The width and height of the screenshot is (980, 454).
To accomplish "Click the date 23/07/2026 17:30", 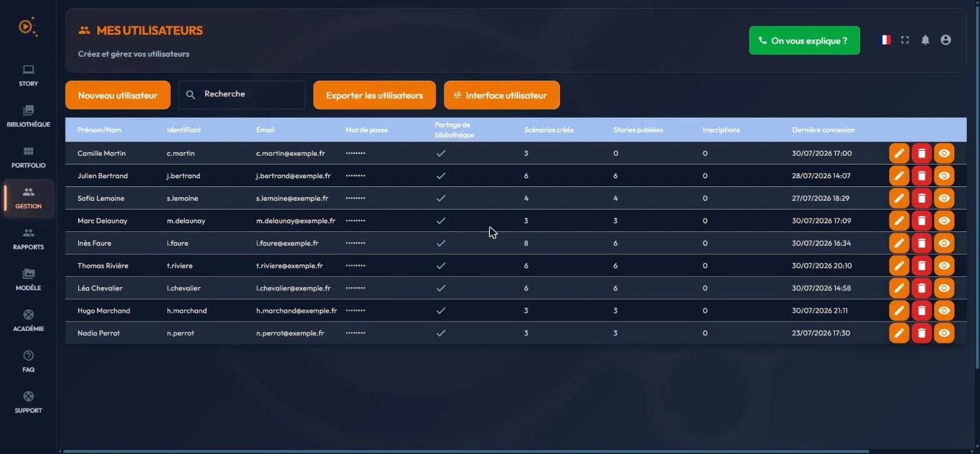I will [x=821, y=333].
